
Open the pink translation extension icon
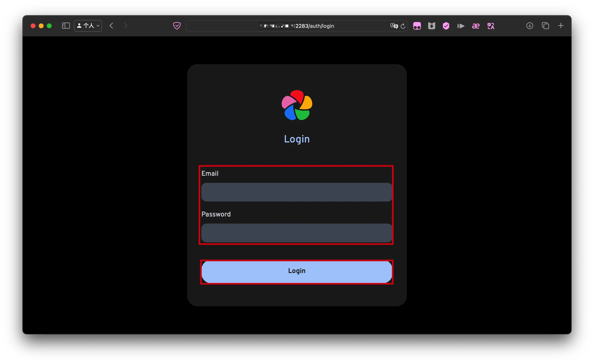(x=490, y=26)
